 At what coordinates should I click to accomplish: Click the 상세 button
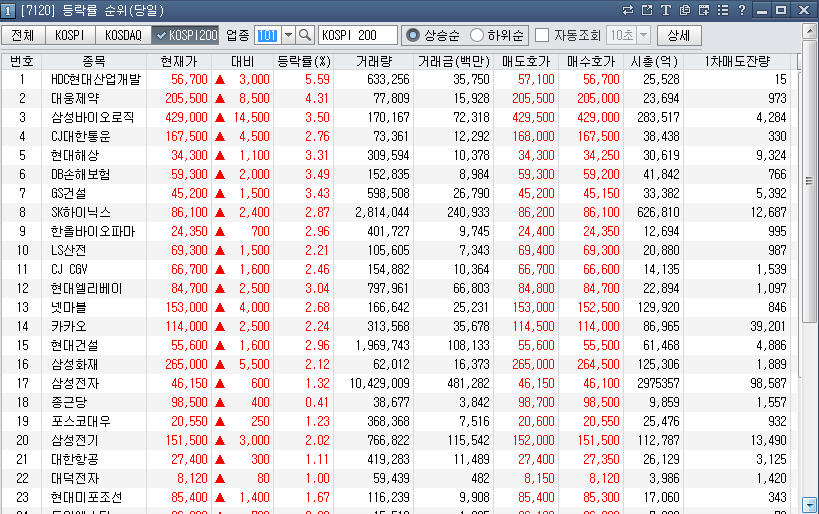(x=678, y=35)
